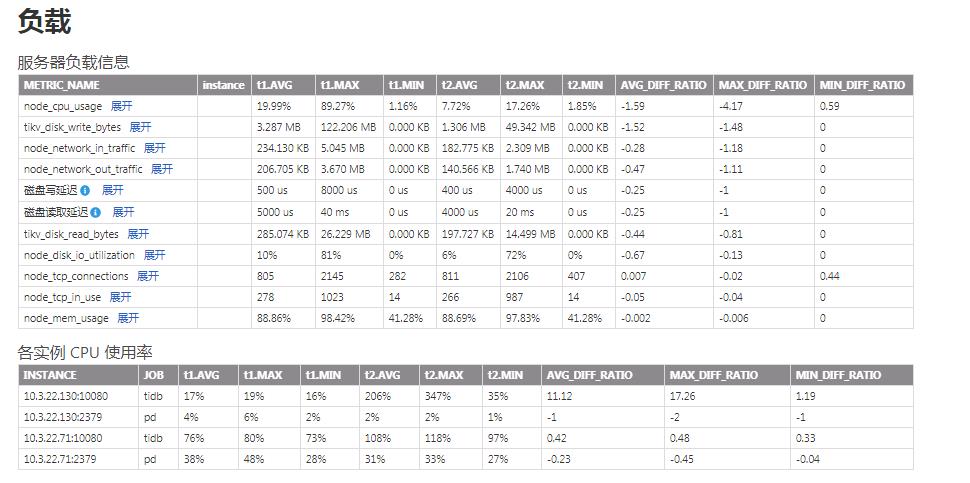Click INSTANCE header in CPU usage table
This screenshot has height=483, width=970.
50,375
